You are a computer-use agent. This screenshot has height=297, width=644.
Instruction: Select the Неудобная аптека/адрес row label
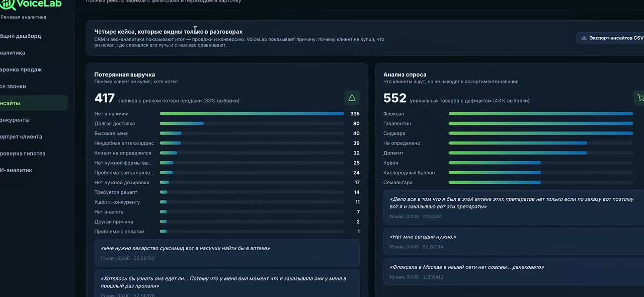tap(124, 143)
